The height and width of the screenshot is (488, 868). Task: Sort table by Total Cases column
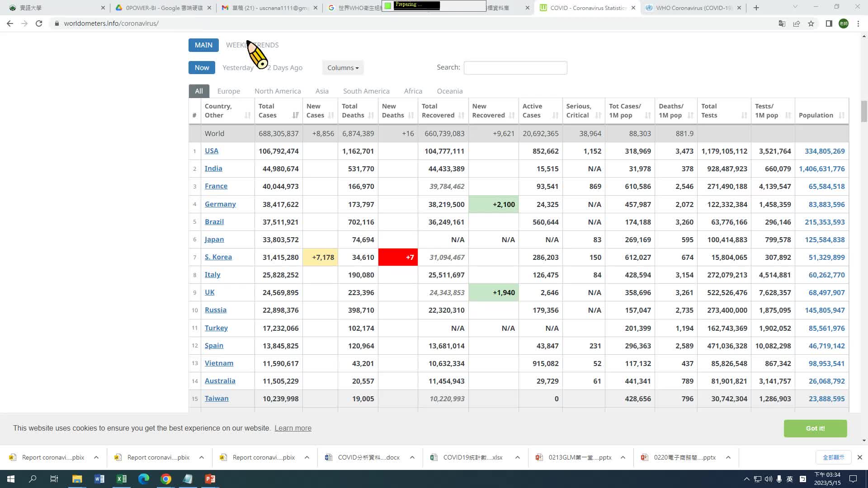click(x=278, y=111)
